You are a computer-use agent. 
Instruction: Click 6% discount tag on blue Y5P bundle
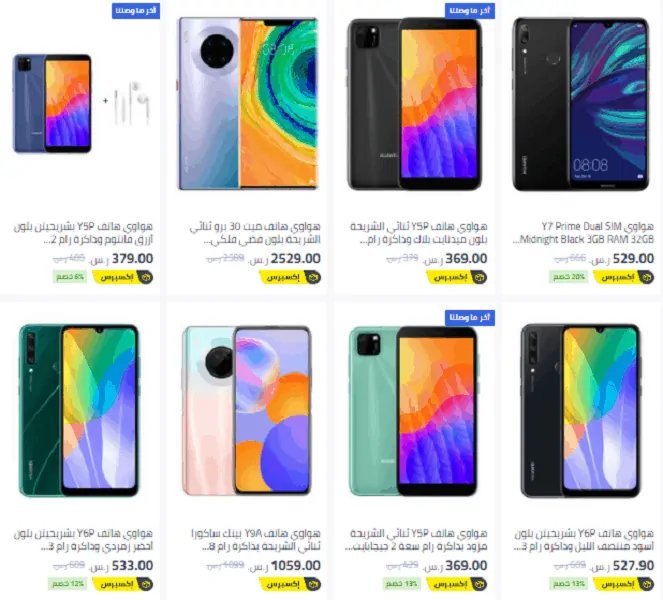70,277
